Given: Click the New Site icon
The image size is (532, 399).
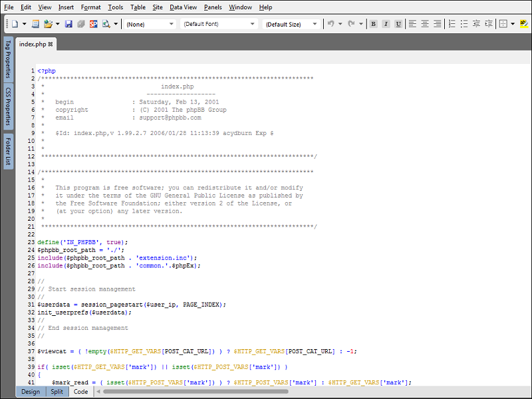Looking at the screenshot, I should pyautogui.click(x=35, y=24).
